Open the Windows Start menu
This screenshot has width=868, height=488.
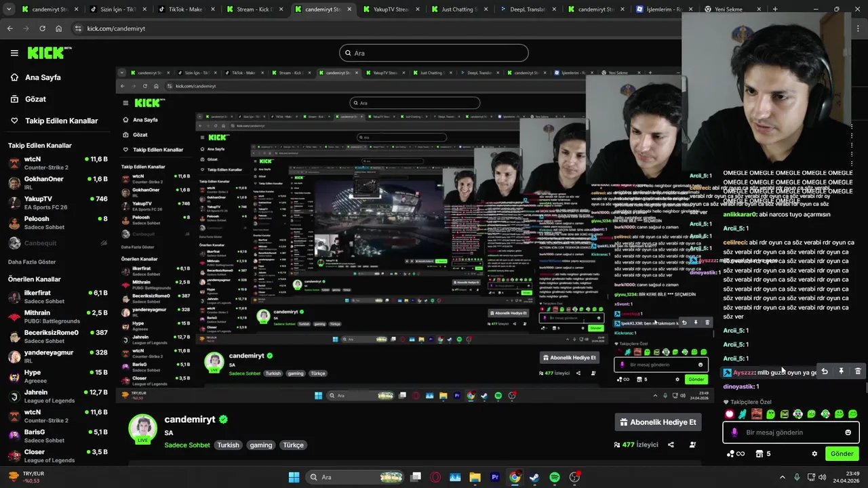coord(294,477)
